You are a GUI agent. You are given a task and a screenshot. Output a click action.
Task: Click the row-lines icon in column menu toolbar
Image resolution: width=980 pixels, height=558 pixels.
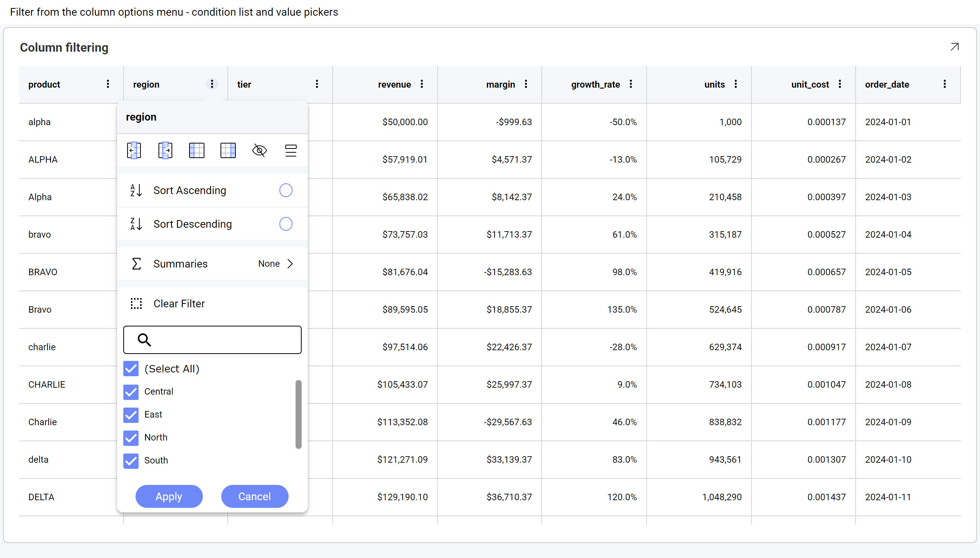click(291, 151)
